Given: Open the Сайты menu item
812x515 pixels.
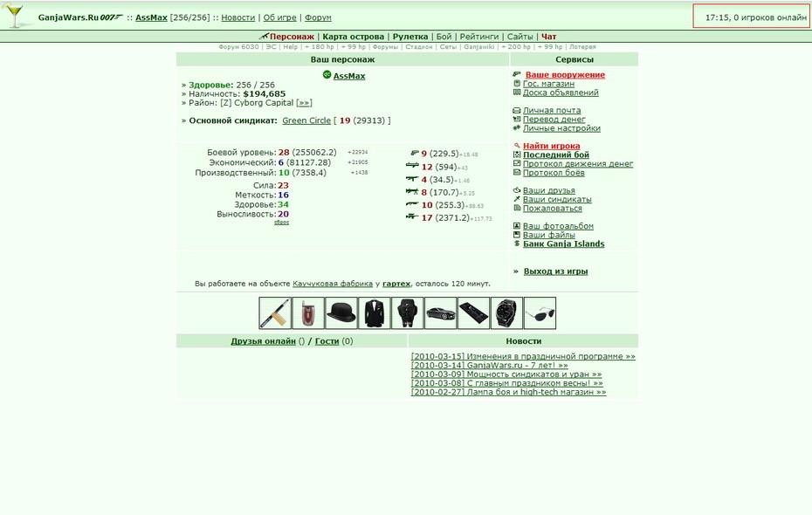Looking at the screenshot, I should click(520, 37).
